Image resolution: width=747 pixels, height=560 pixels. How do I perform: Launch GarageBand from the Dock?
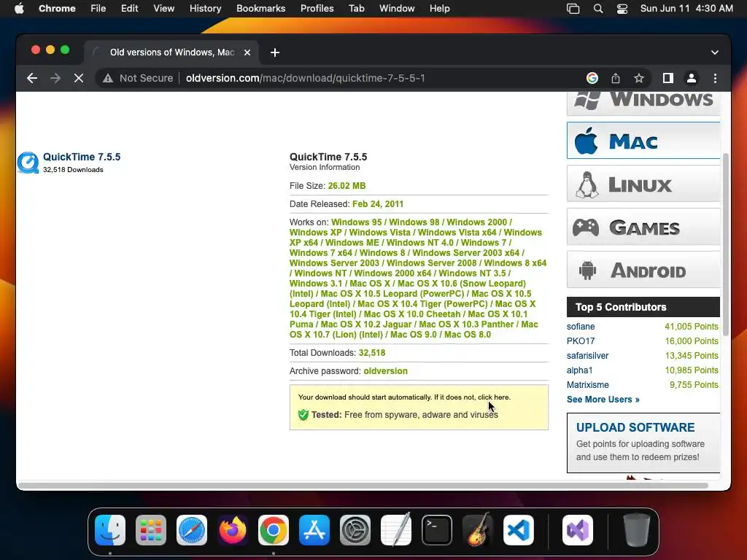tap(478, 530)
